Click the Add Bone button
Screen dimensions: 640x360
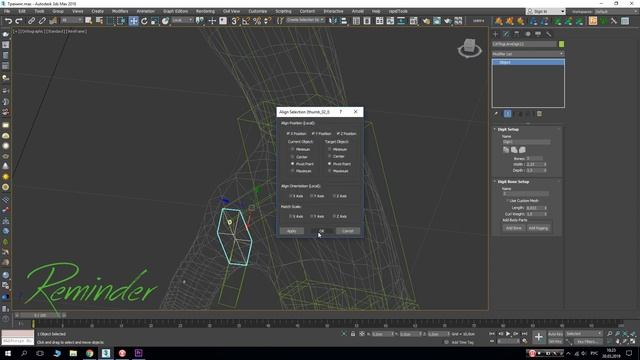point(513,228)
